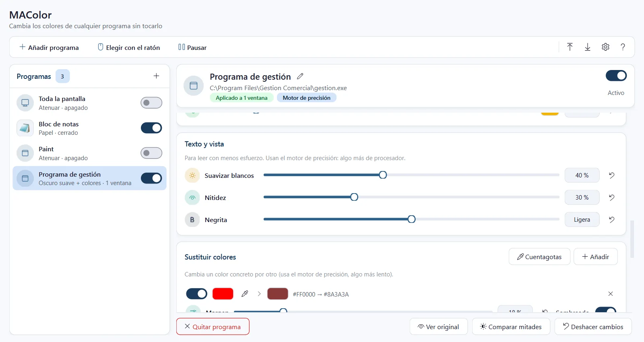Click Elegir con el ratón
This screenshot has height=342, width=644.
click(129, 47)
